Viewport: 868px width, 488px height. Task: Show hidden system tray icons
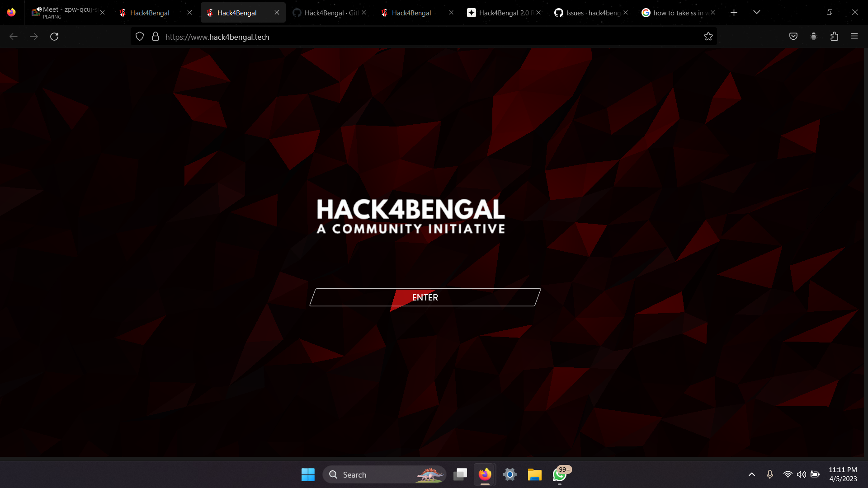click(752, 474)
